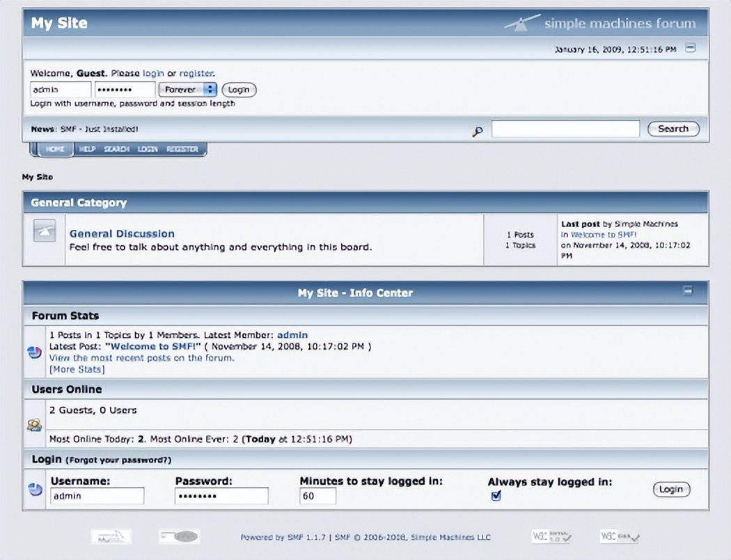Open the admin latest member link
Viewport: 731px width, 560px height.
point(292,335)
